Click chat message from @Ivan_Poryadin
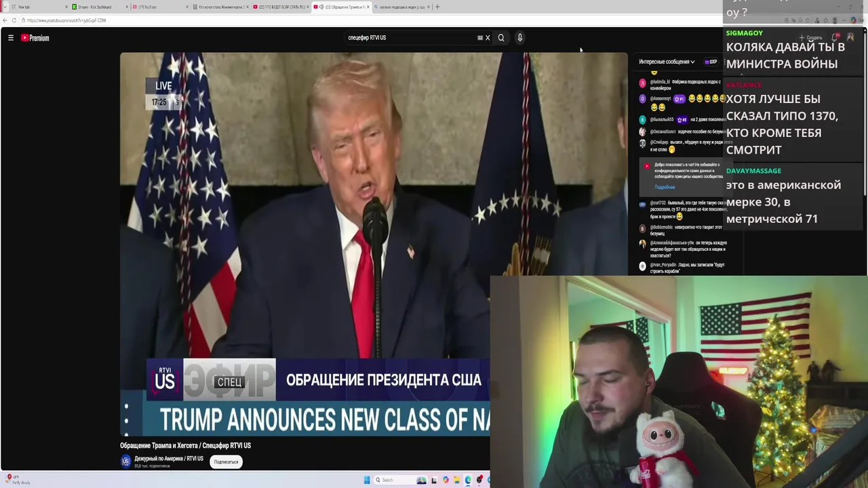Screen dimensions: 868x488 point(682,267)
